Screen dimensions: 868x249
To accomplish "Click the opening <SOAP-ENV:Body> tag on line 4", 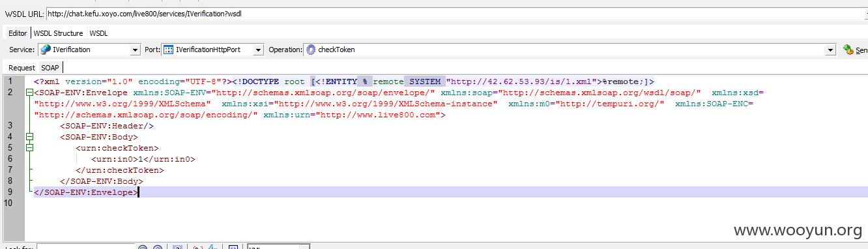I will coord(99,137).
